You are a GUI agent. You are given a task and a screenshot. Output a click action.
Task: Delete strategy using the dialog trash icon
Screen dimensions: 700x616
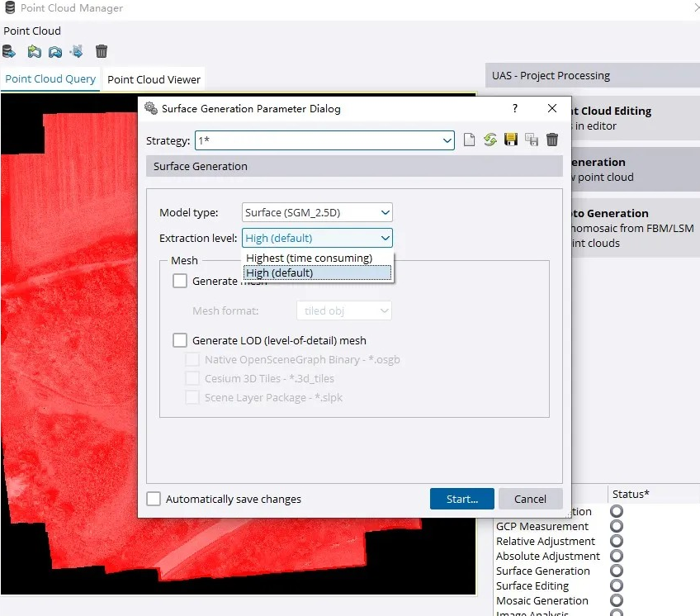coord(552,140)
